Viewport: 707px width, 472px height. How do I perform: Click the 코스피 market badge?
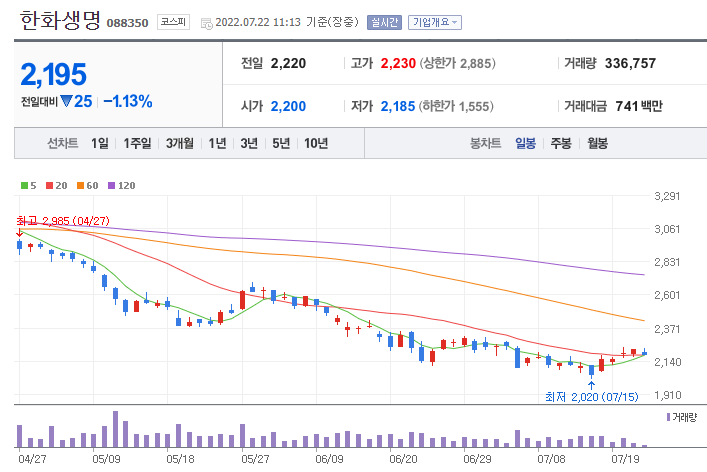click(x=174, y=22)
